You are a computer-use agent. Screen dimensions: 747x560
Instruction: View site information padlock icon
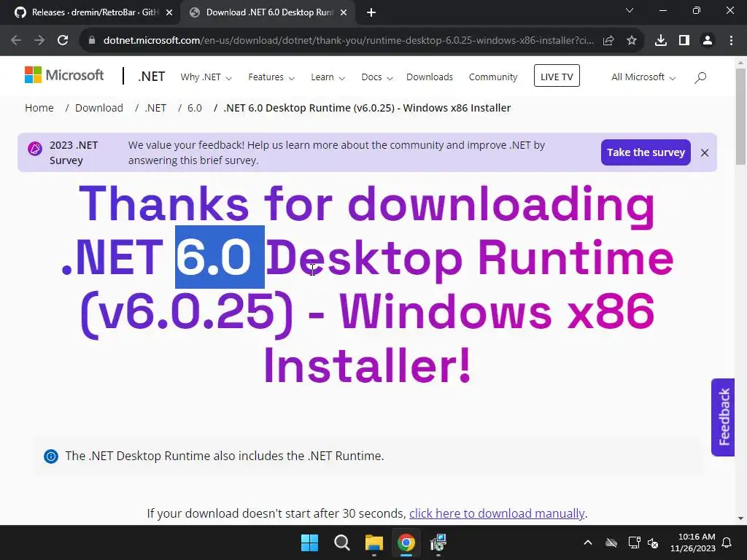point(92,41)
